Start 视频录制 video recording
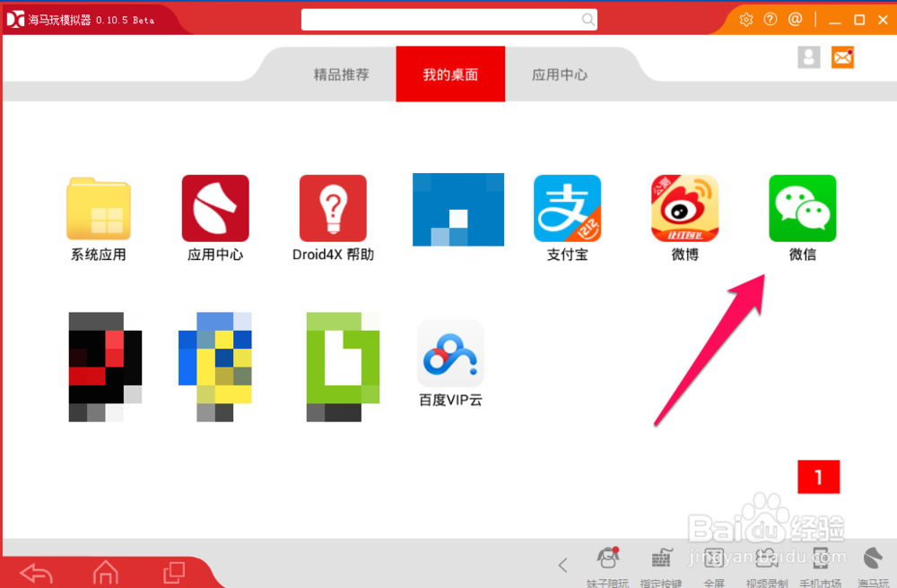The image size is (897, 588). 767,566
